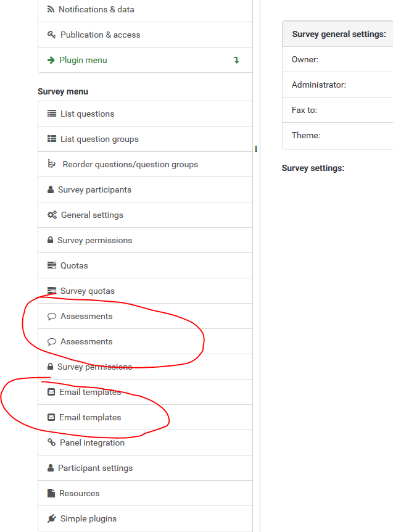Click the link icon beside Panel integration

[52, 443]
